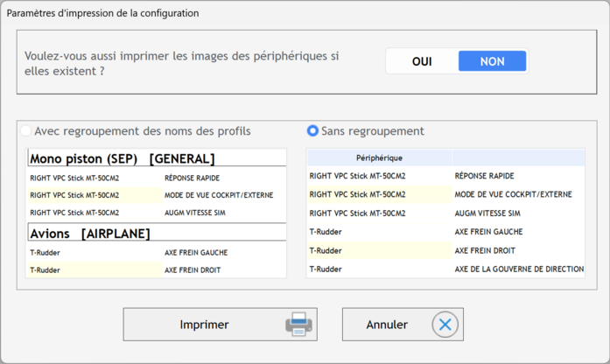
Task: Select NON for device images printing
Action: pyautogui.click(x=492, y=61)
